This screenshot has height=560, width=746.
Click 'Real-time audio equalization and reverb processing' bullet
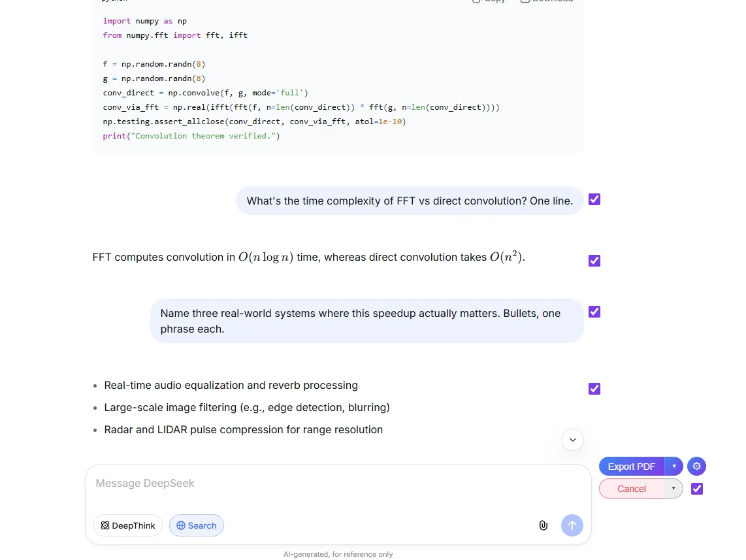coord(231,386)
